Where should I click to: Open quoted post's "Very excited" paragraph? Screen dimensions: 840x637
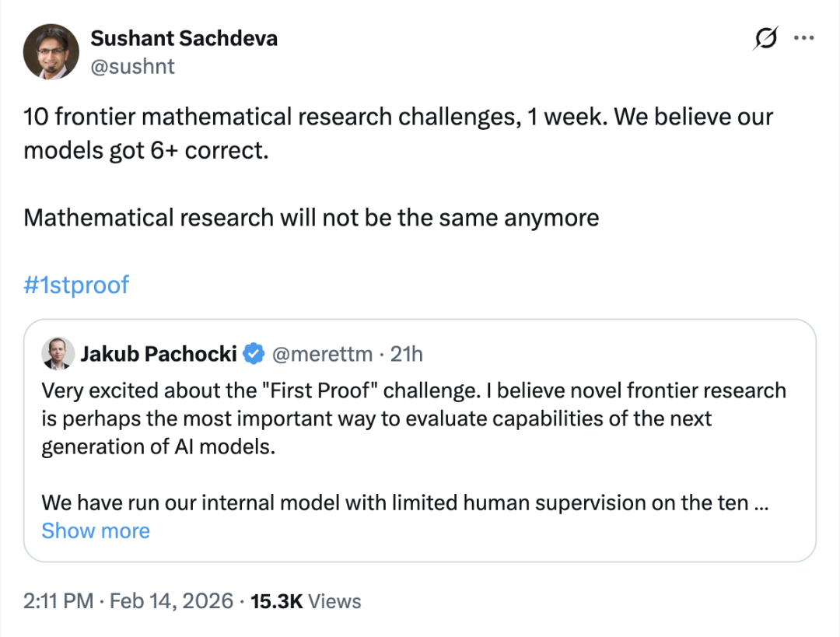(412, 418)
